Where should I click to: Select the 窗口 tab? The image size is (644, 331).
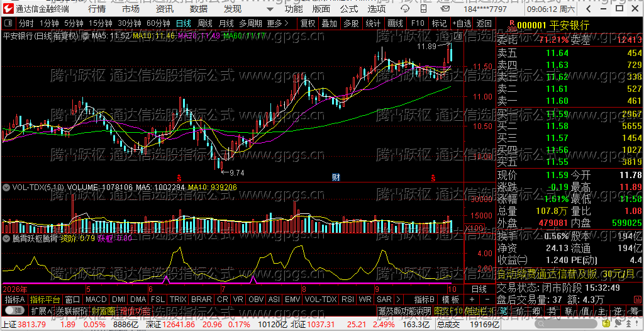(73, 300)
